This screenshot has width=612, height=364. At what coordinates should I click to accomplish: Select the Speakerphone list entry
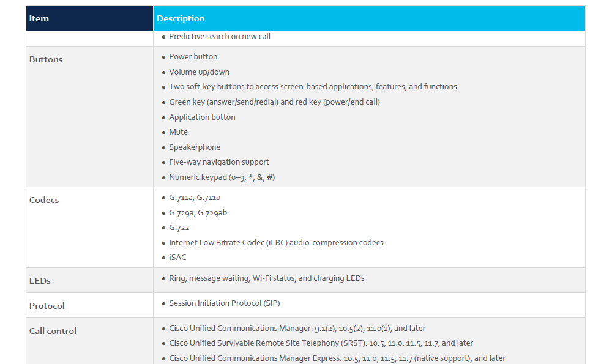coord(195,147)
